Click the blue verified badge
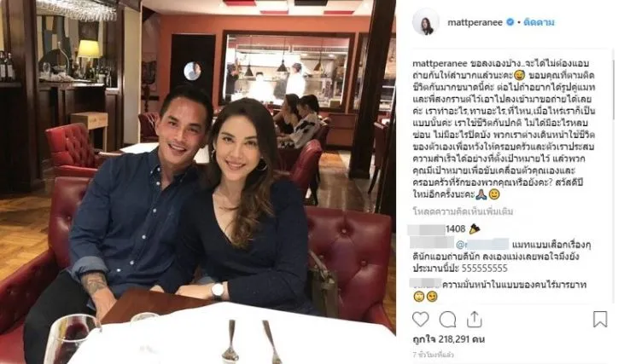 click(x=510, y=22)
